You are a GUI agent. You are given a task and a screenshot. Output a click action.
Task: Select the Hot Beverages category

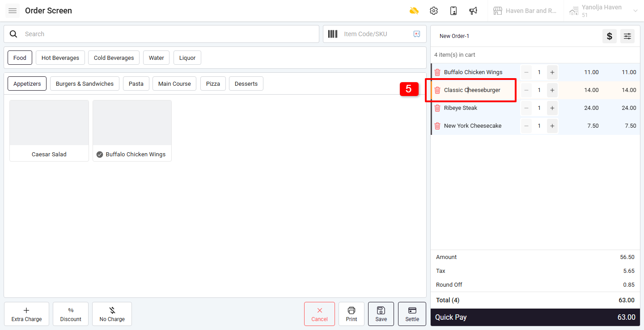60,58
